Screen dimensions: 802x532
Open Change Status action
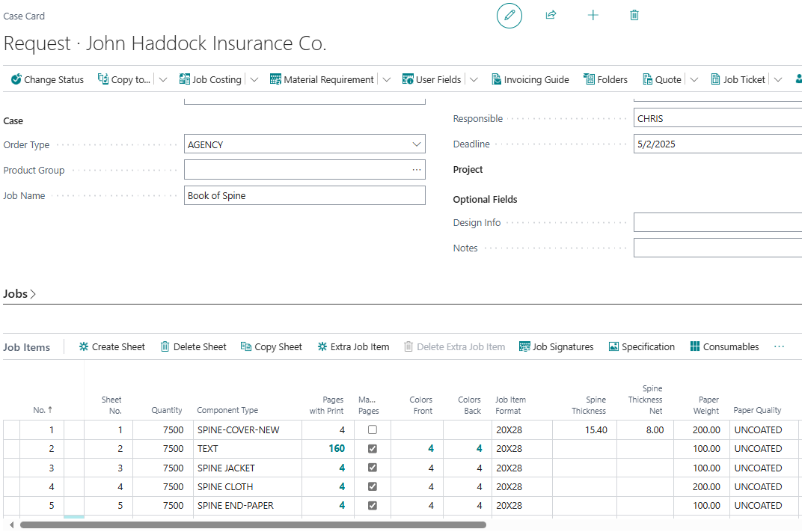pyautogui.click(x=47, y=79)
